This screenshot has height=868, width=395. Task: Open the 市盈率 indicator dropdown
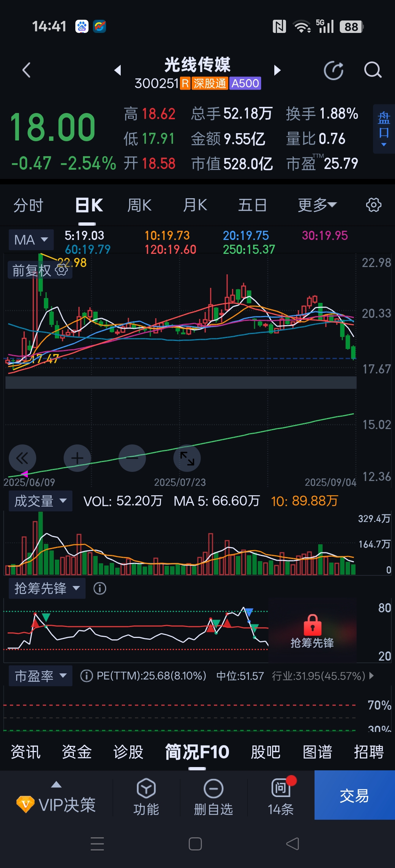pos(40,676)
